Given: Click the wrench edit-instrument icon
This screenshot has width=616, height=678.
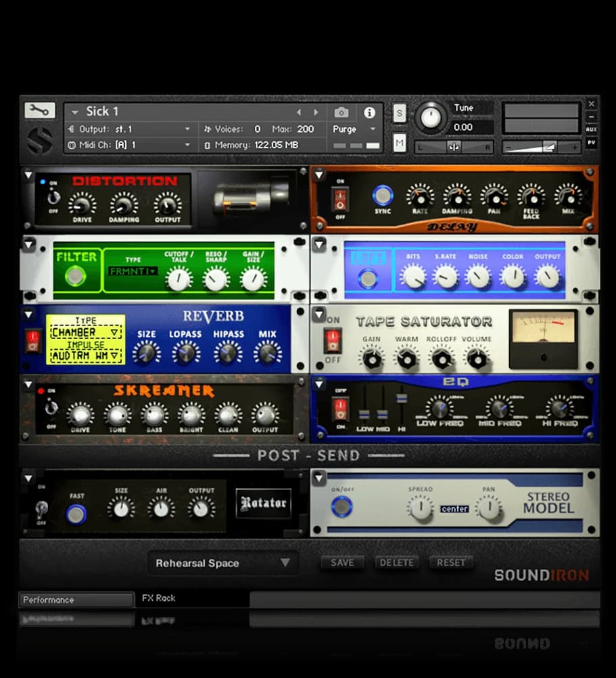Looking at the screenshot, I should [x=40, y=111].
